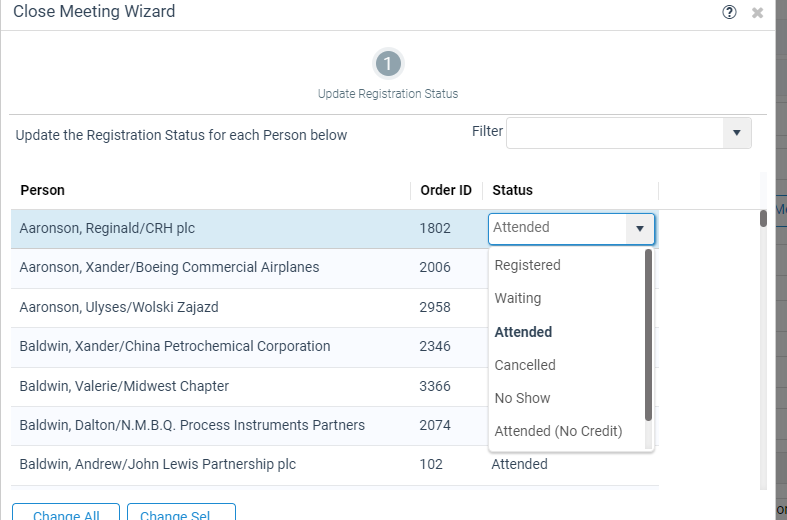
Task: Click the status list's inner scrollbar
Action: (x=648, y=335)
